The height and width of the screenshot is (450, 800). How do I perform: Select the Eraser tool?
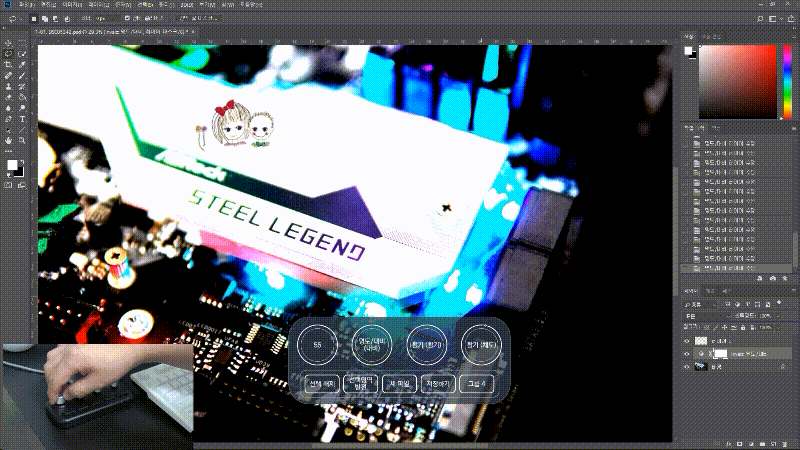coord(8,97)
